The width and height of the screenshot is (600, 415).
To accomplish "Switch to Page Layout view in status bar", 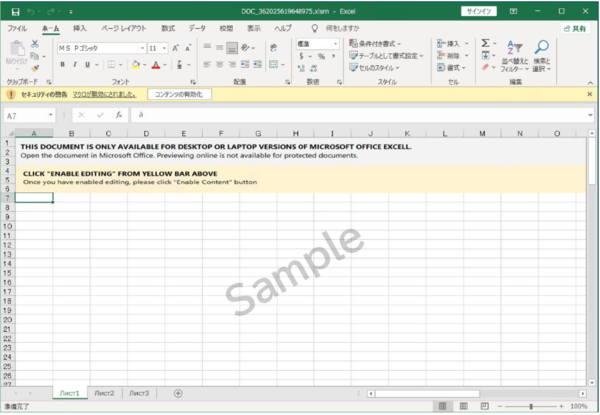I will tap(463, 406).
